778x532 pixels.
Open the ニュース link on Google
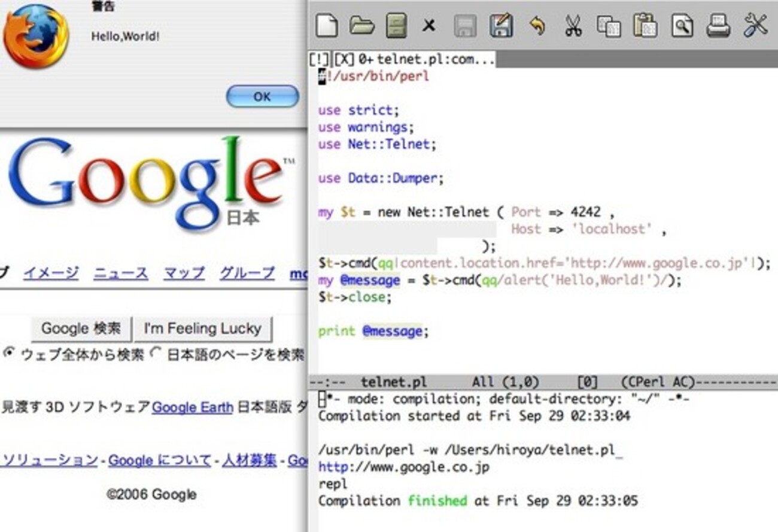click(x=121, y=273)
